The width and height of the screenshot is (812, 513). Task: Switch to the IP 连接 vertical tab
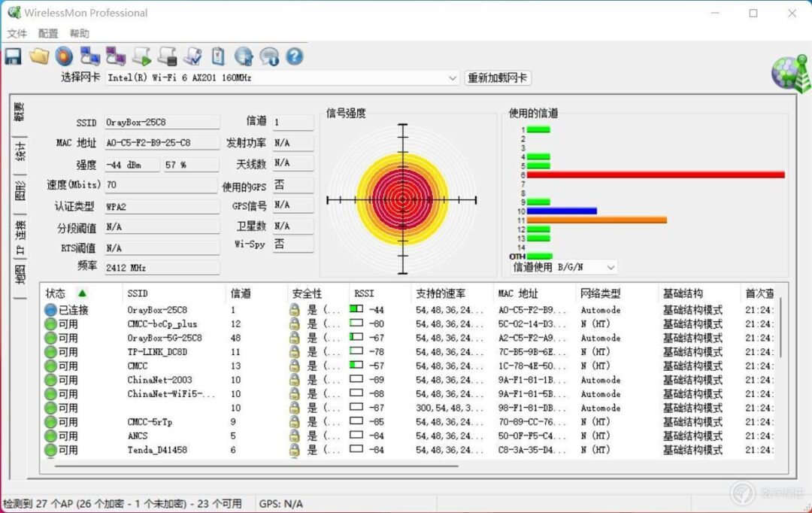[20, 237]
